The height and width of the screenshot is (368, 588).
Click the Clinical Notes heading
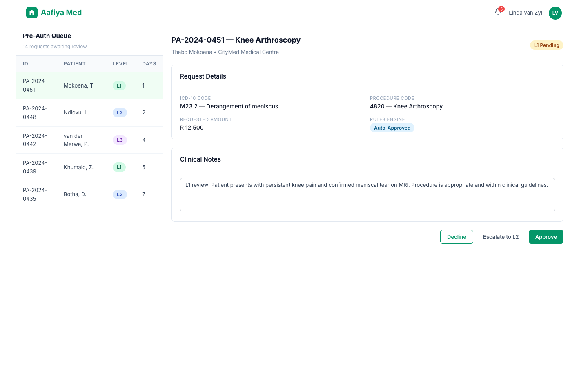[200, 159]
